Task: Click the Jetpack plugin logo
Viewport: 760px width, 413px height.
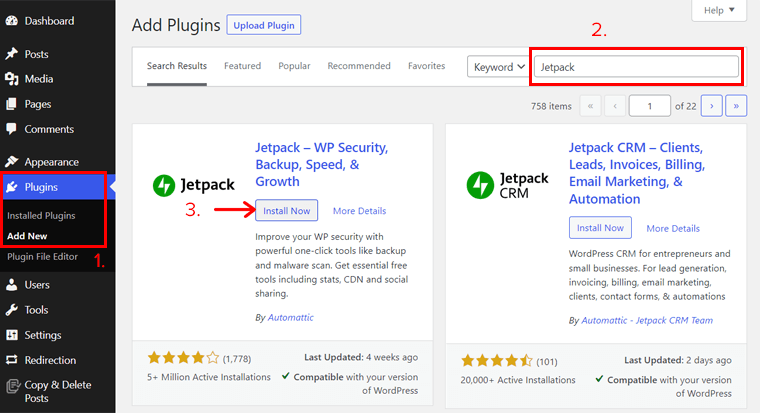Action: 193,185
